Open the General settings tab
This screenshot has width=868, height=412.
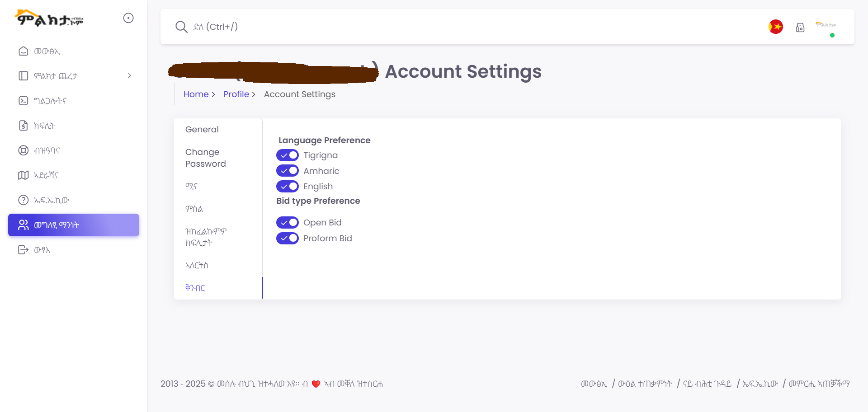[202, 129]
